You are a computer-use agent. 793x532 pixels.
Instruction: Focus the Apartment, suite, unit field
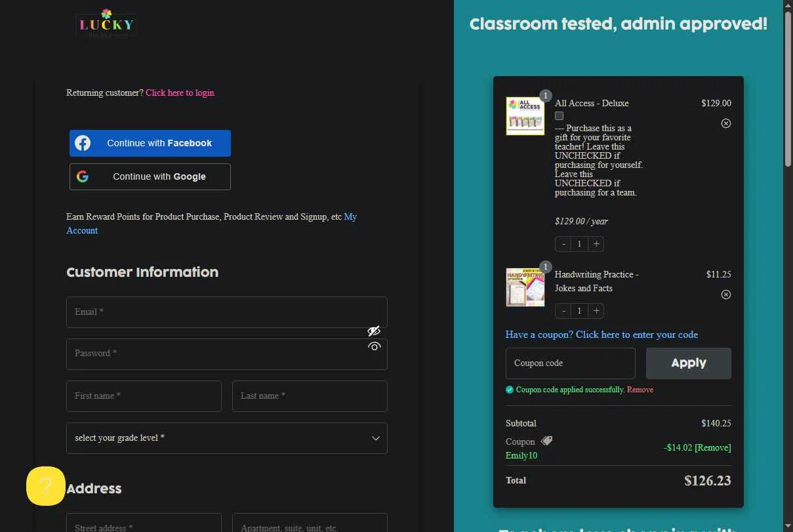pos(310,523)
